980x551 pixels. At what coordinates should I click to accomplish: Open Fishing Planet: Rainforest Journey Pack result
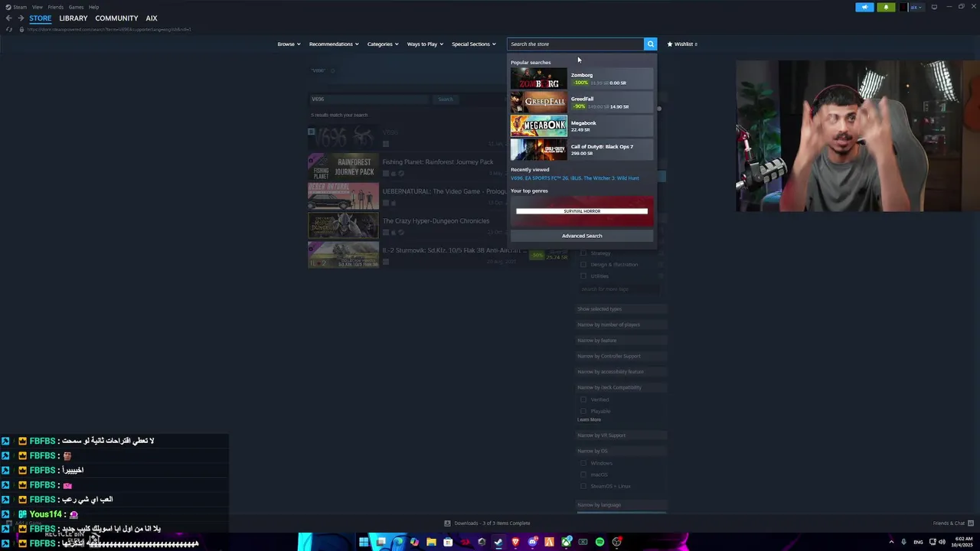pyautogui.click(x=439, y=167)
